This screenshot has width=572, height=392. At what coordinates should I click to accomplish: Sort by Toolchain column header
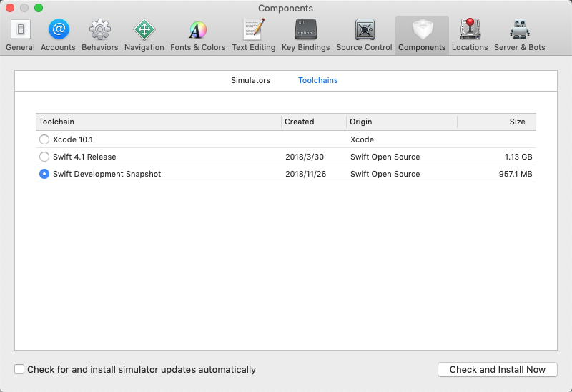pos(158,122)
